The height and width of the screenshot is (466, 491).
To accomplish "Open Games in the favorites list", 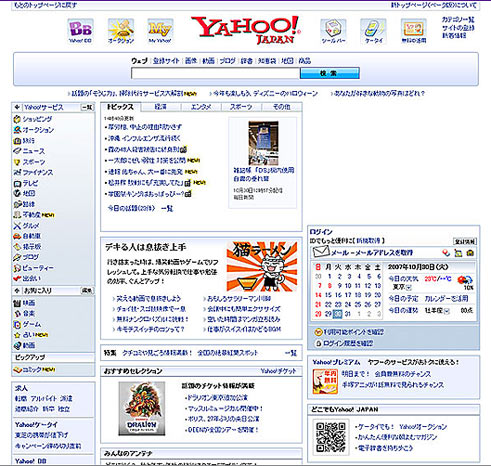I will (32, 324).
